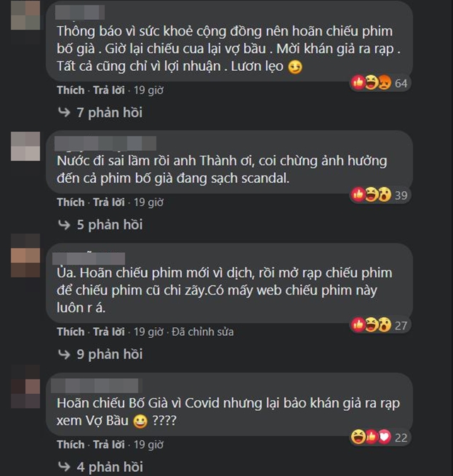The height and width of the screenshot is (476, 453).
Task: Click reply arrow icon beside 5 phản hồi
Action: pyautogui.click(x=64, y=225)
